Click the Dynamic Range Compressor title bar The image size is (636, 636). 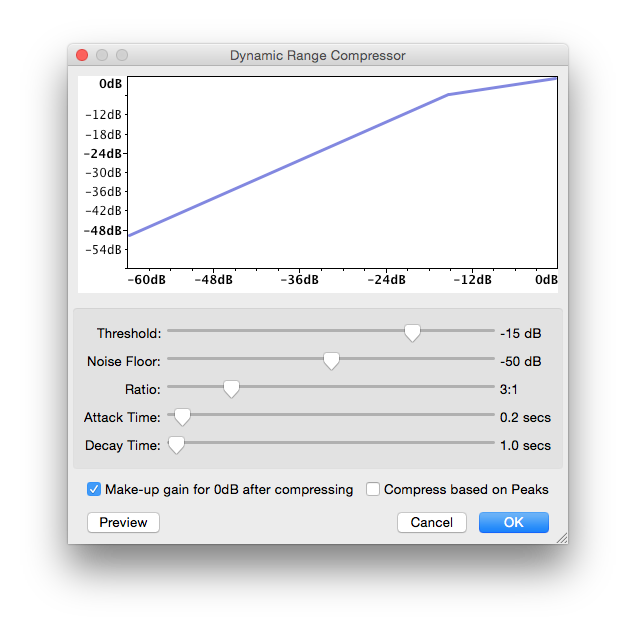(x=317, y=56)
